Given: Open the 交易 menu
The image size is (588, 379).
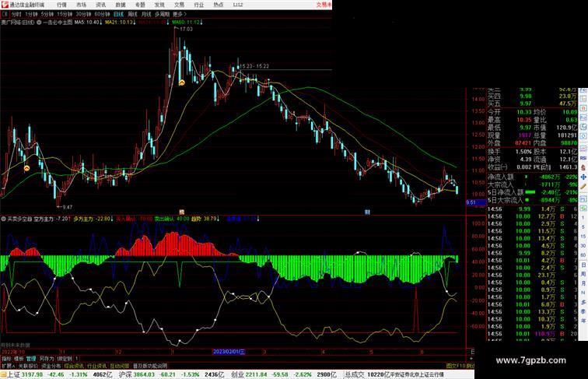Looking at the screenshot, I should (x=179, y=5).
